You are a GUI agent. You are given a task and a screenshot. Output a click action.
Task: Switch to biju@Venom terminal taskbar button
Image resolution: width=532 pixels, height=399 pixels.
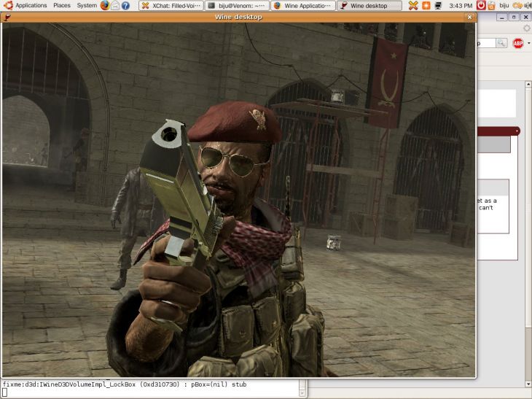pyautogui.click(x=237, y=5)
